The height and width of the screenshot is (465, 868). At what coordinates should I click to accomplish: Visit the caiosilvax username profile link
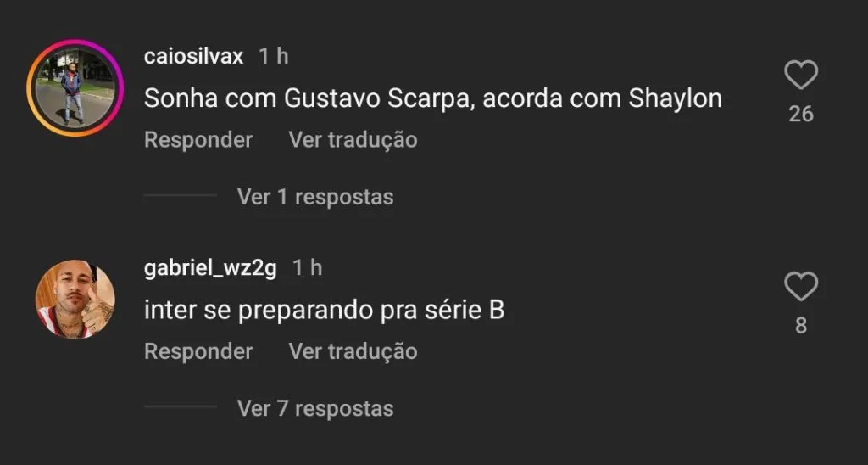[x=193, y=56]
